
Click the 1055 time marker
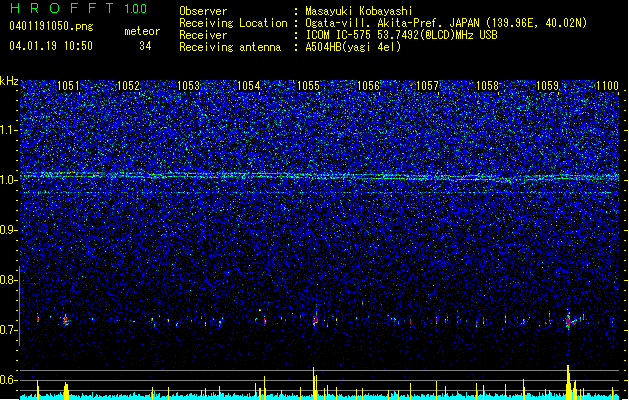coord(308,86)
